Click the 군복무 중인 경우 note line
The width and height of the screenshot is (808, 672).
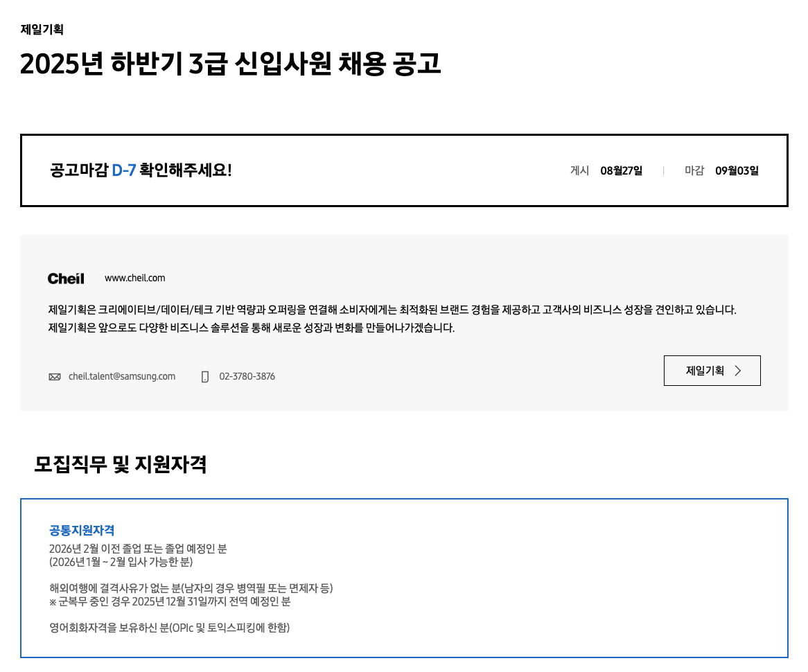170,601
